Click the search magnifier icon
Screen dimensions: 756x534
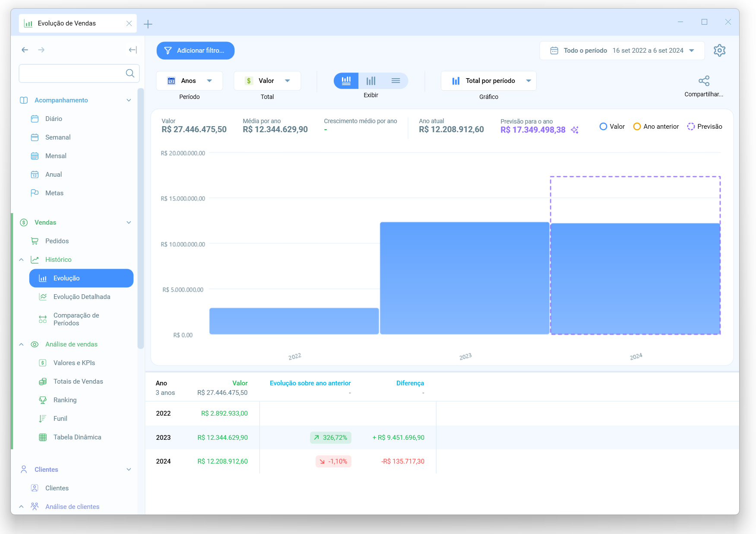pyautogui.click(x=130, y=73)
